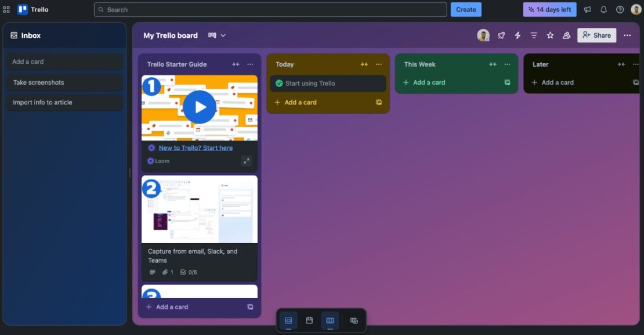644x335 pixels.
Task: Click the Loom label icon
Action: click(x=150, y=161)
